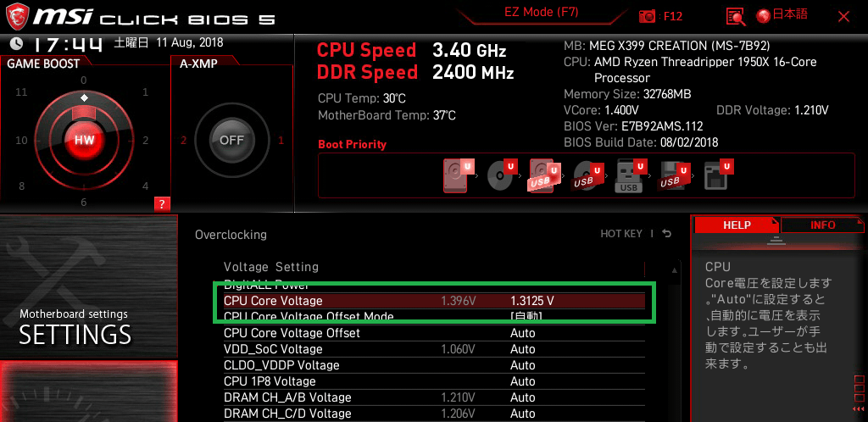868x422 pixels.
Task: Open Auto value for CPU 1P8 Voltage
Action: point(522,381)
